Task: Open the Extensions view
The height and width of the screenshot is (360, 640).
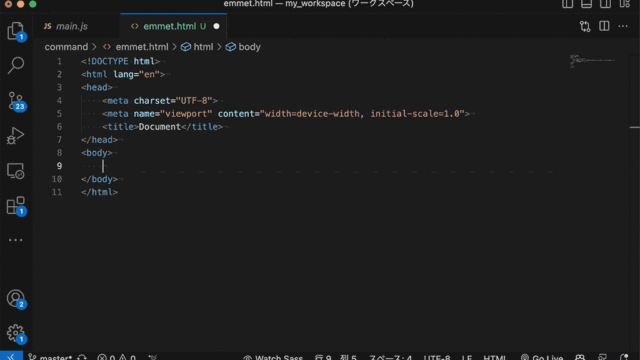Action: pos(16,206)
